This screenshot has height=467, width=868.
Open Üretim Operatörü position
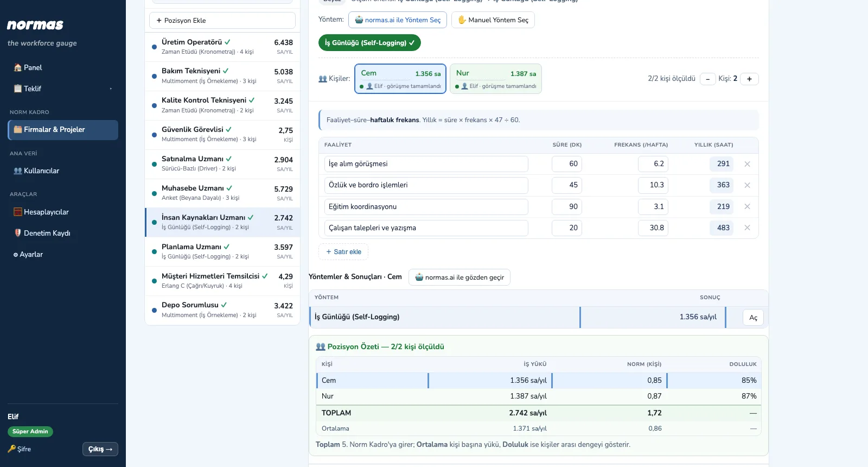point(222,47)
